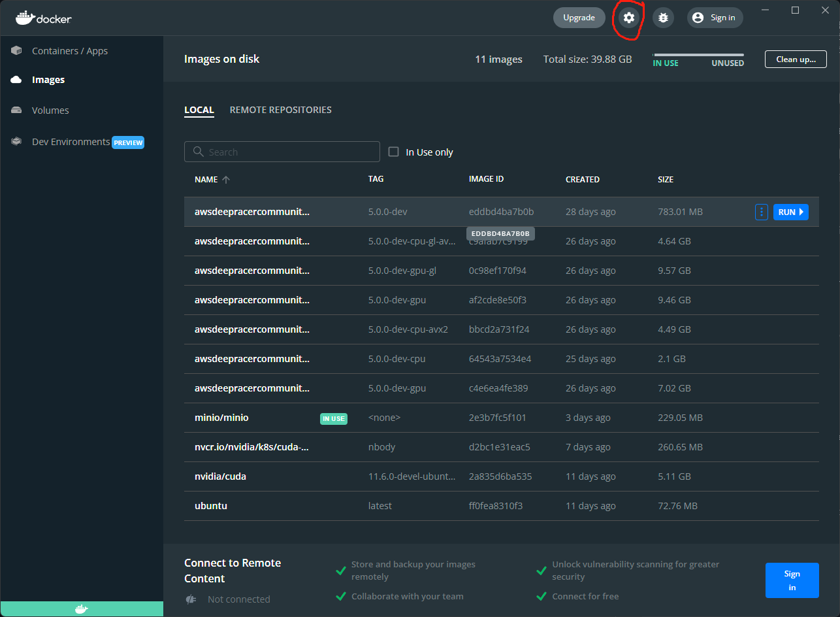Click Total size: 39.88 GB
This screenshot has width=840, height=617.
click(588, 59)
